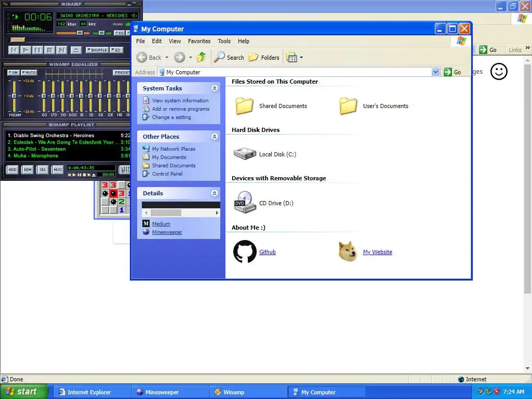Collapse the System Tasks panel
532x399 pixels.
click(215, 88)
